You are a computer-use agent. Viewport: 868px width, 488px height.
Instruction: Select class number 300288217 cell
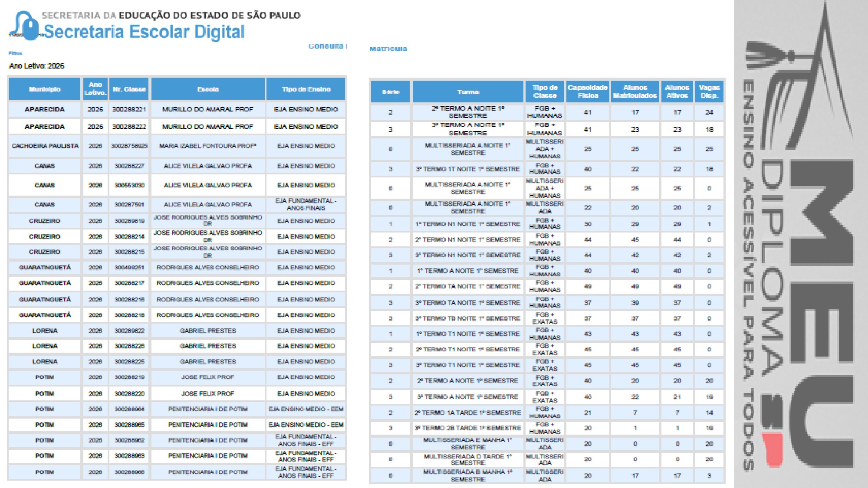[x=129, y=283]
